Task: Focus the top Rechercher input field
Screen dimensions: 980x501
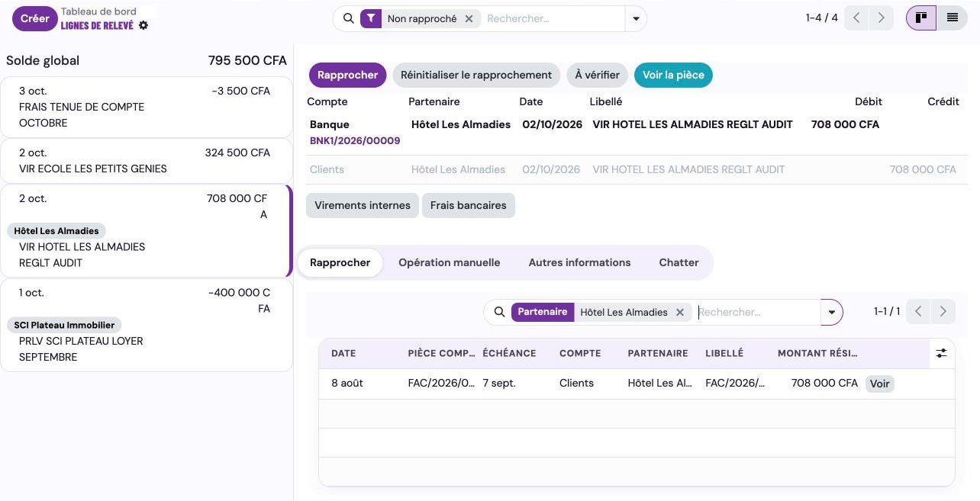Action: (x=554, y=18)
